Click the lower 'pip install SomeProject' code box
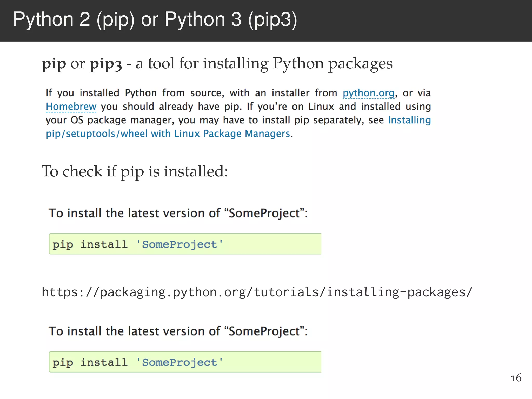532x399 pixels. pos(185,362)
